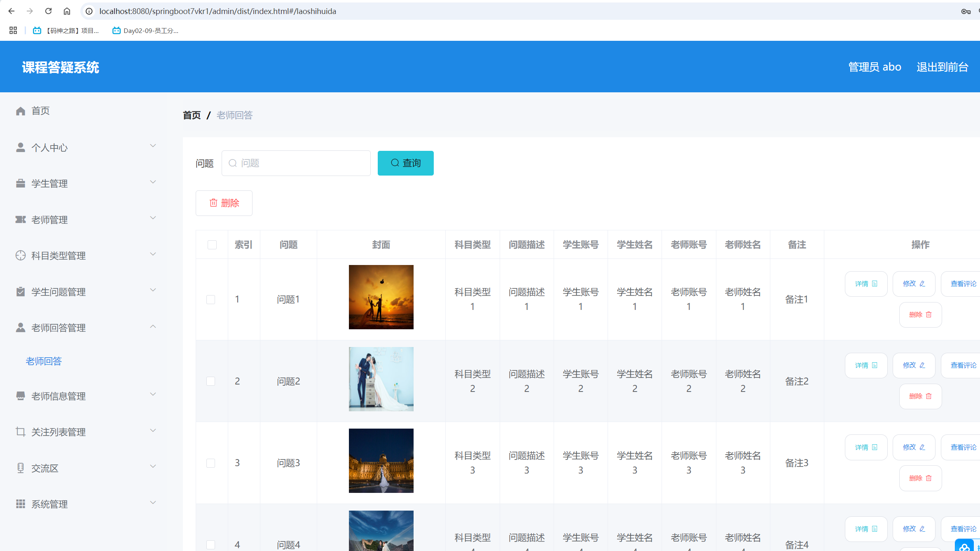
Task: Go forward using the browser forward arrow
Action: (x=30, y=11)
